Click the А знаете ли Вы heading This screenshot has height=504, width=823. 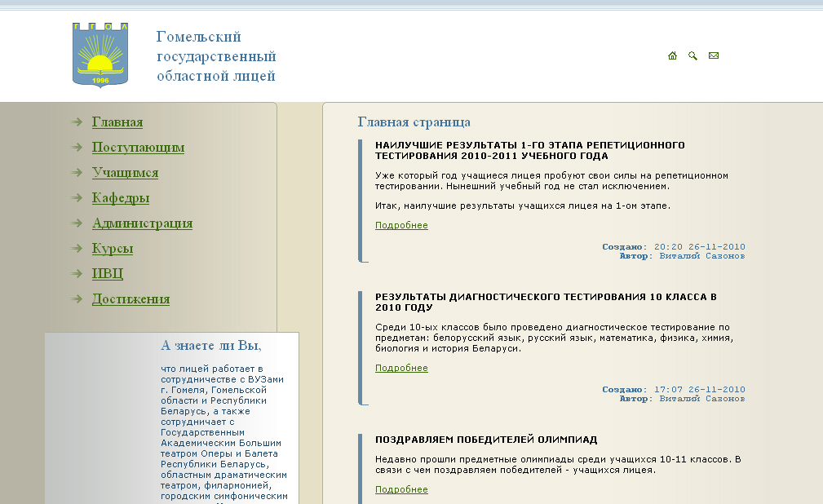(211, 346)
